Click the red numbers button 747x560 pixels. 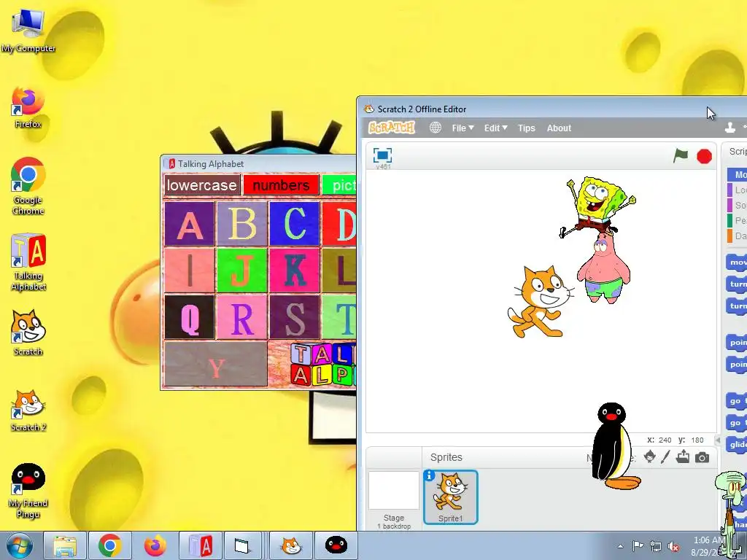pos(281,185)
